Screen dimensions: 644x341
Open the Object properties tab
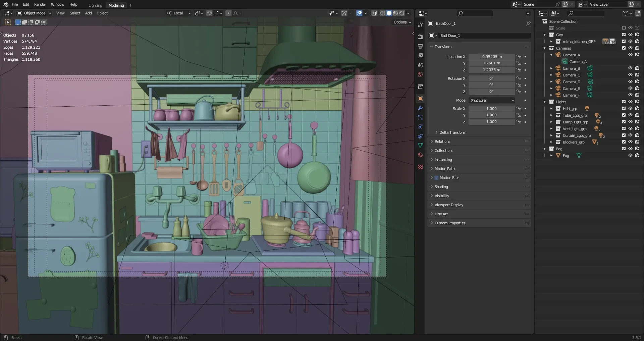pos(420,99)
